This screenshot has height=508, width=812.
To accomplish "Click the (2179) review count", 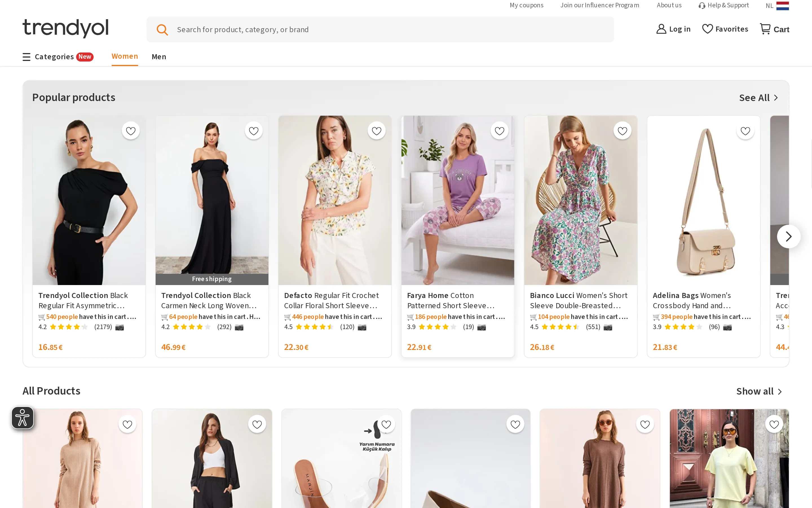I will pyautogui.click(x=103, y=327).
